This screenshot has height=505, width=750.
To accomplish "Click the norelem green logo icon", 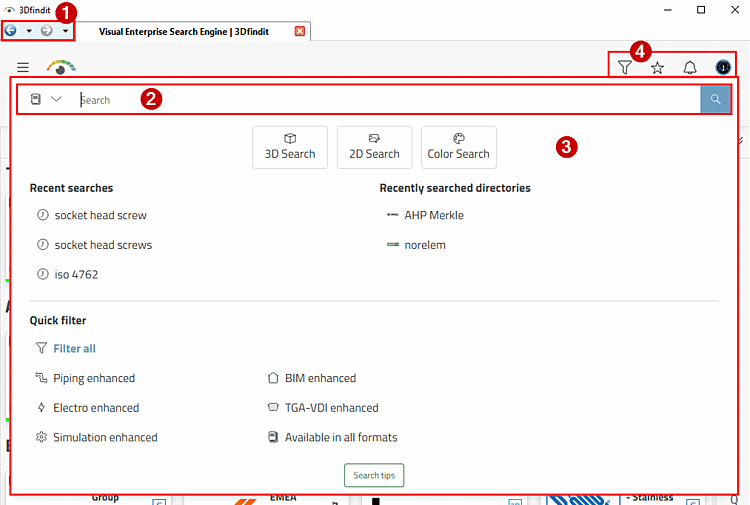I will point(393,244).
